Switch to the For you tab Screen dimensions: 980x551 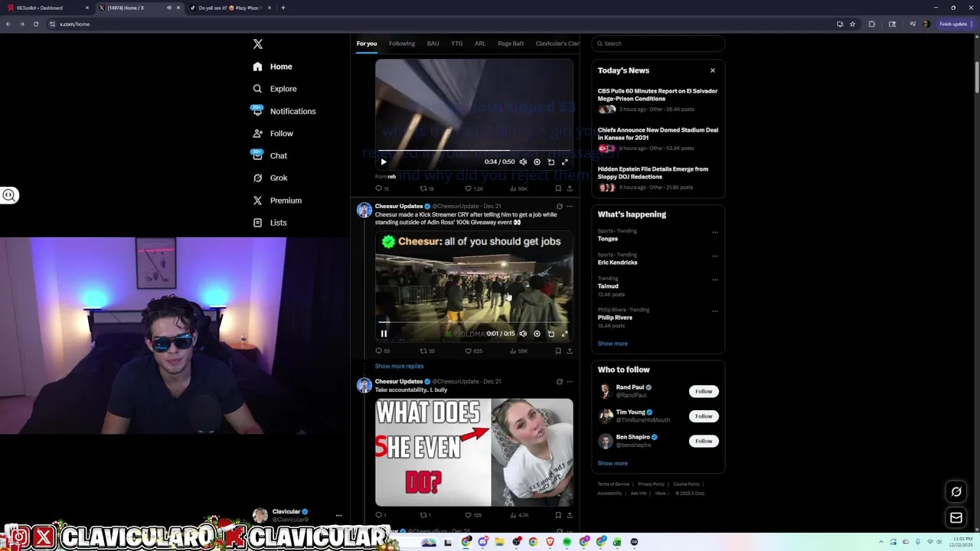[367, 44]
